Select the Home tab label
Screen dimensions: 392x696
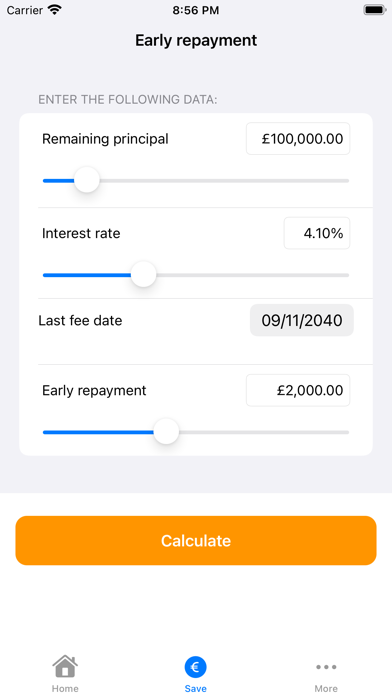click(65, 688)
